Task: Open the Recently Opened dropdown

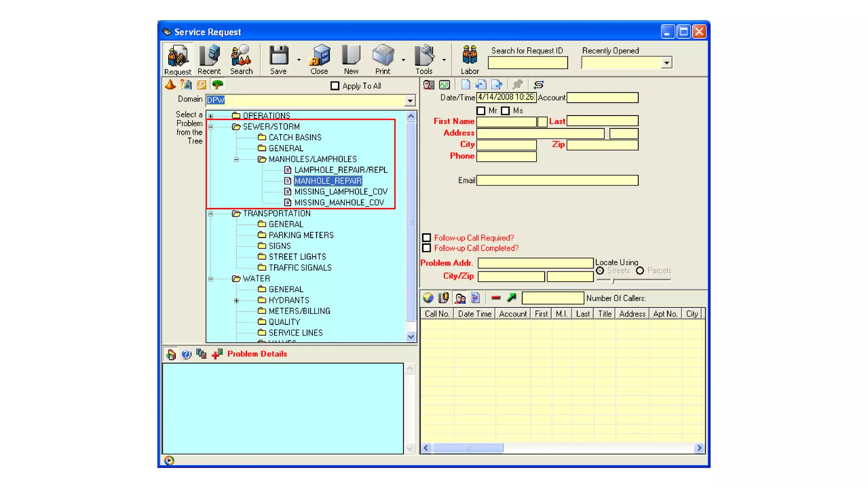Action: point(667,63)
